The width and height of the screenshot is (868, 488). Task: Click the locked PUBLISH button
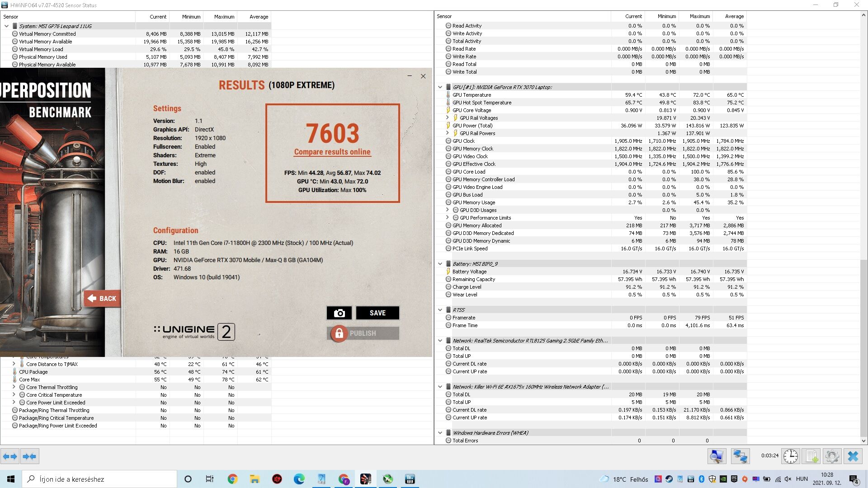coord(363,333)
